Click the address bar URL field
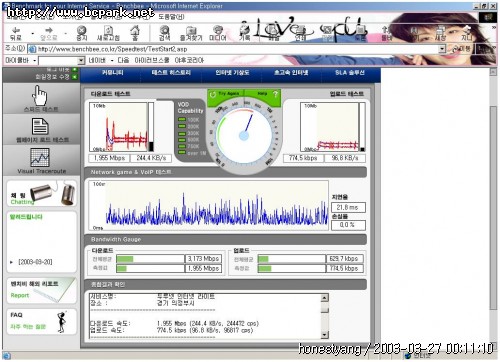 pos(237,49)
